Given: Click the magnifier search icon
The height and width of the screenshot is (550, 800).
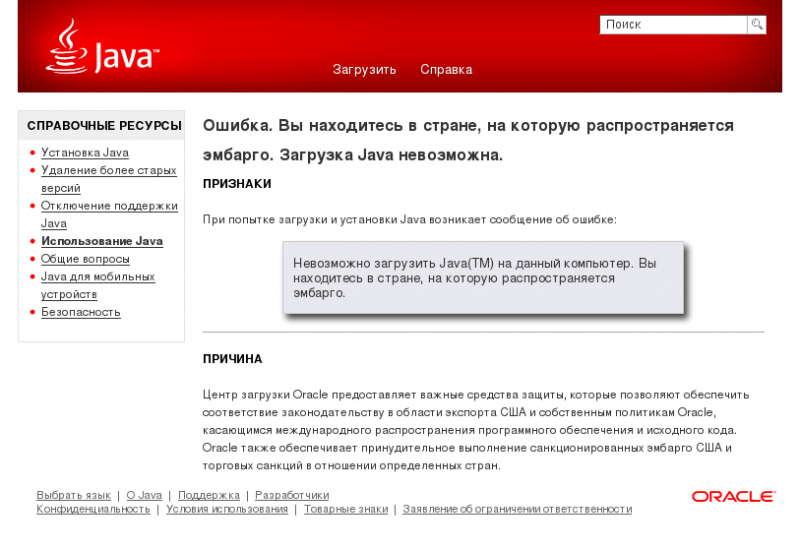Looking at the screenshot, I should tap(757, 24).
